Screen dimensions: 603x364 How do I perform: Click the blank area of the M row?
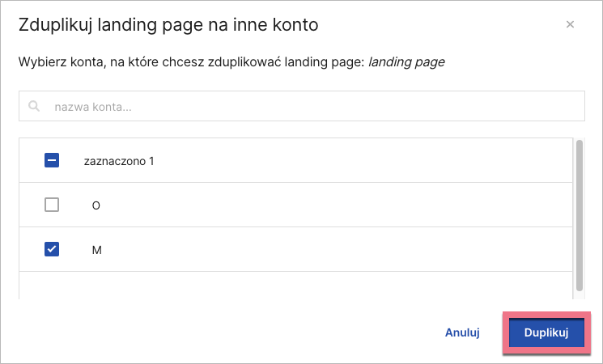(324, 250)
